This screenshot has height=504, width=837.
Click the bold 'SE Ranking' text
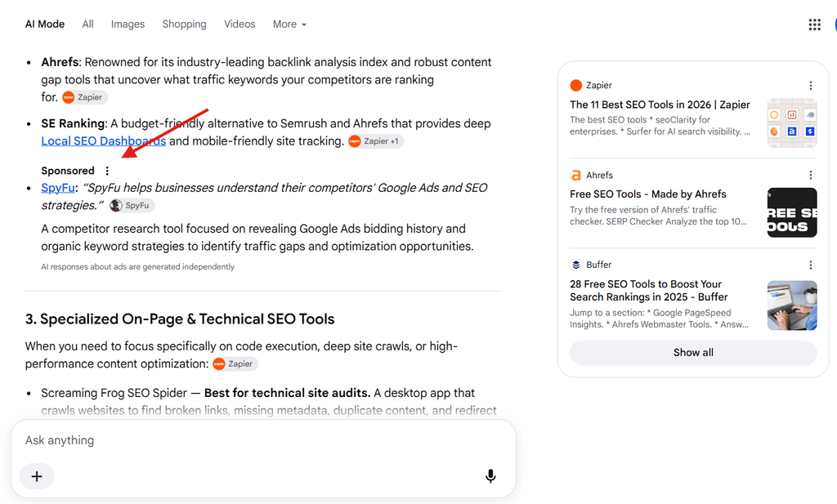[73, 123]
